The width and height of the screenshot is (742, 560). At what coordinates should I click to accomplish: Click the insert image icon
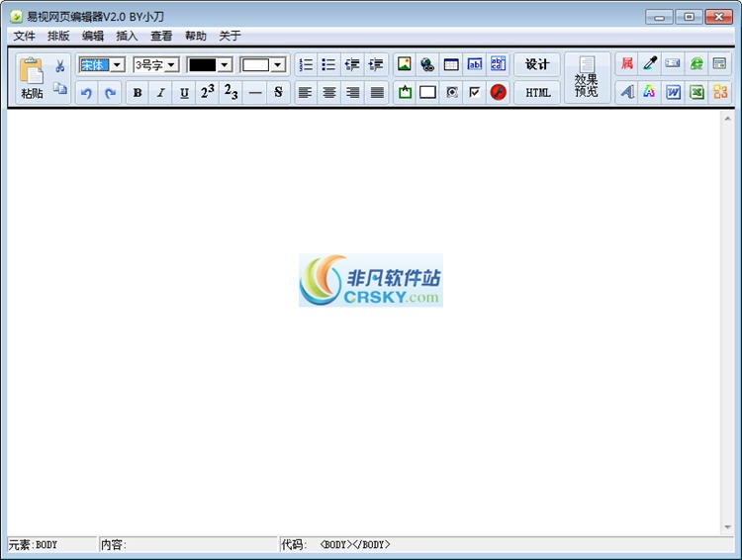pos(405,64)
